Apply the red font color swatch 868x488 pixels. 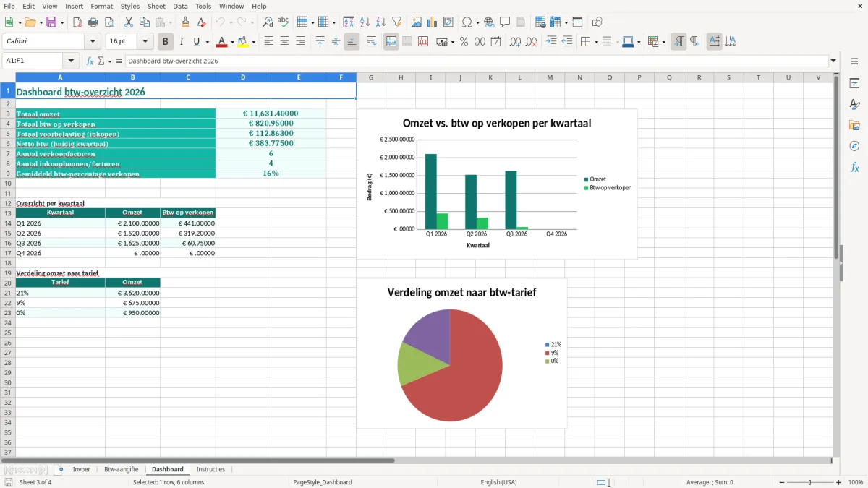point(222,42)
